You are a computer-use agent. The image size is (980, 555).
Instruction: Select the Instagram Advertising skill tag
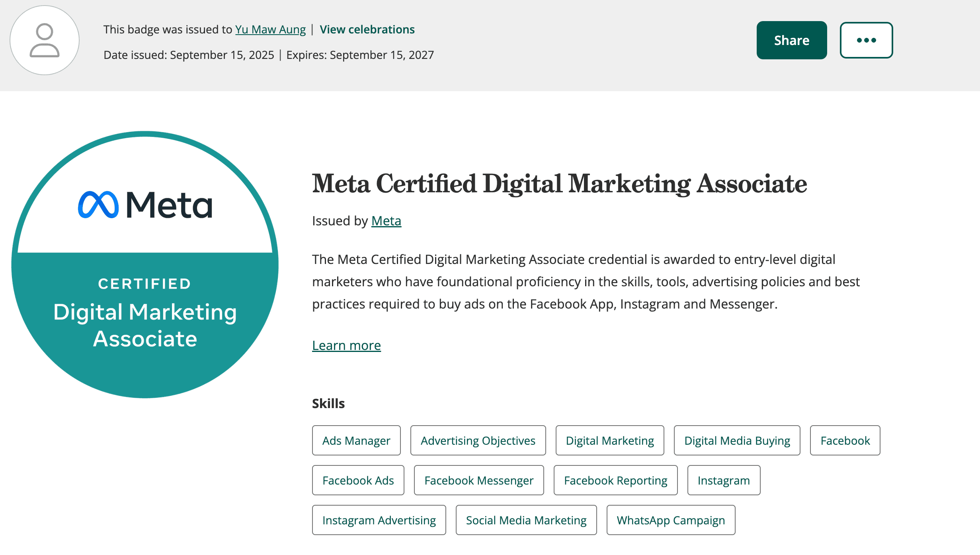(x=379, y=520)
